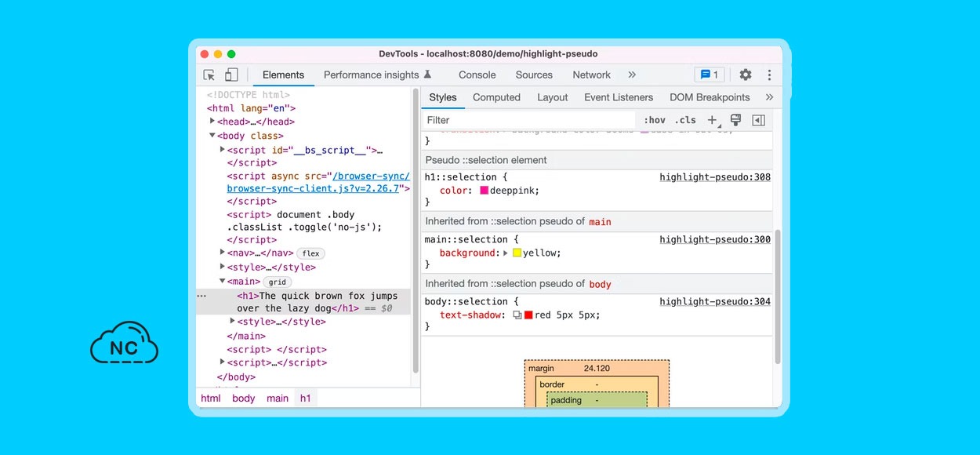Focus the Filter styles input field
980x455 pixels.
(529, 120)
